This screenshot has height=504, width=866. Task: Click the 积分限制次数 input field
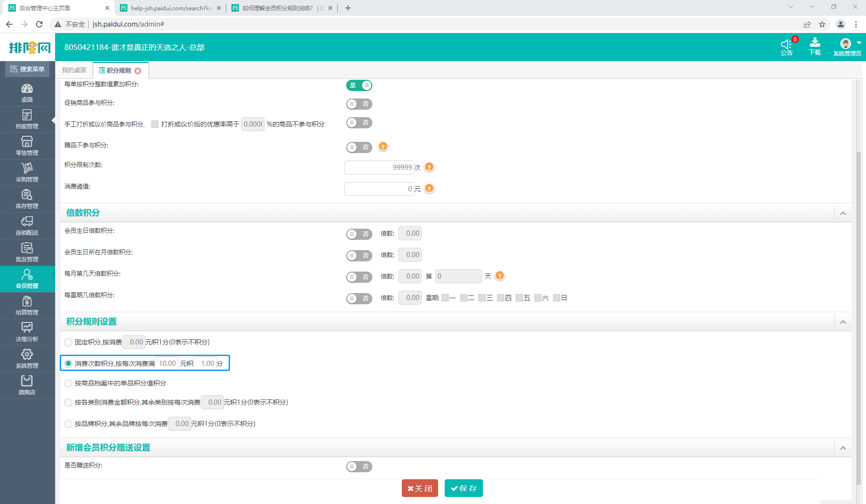[379, 167]
